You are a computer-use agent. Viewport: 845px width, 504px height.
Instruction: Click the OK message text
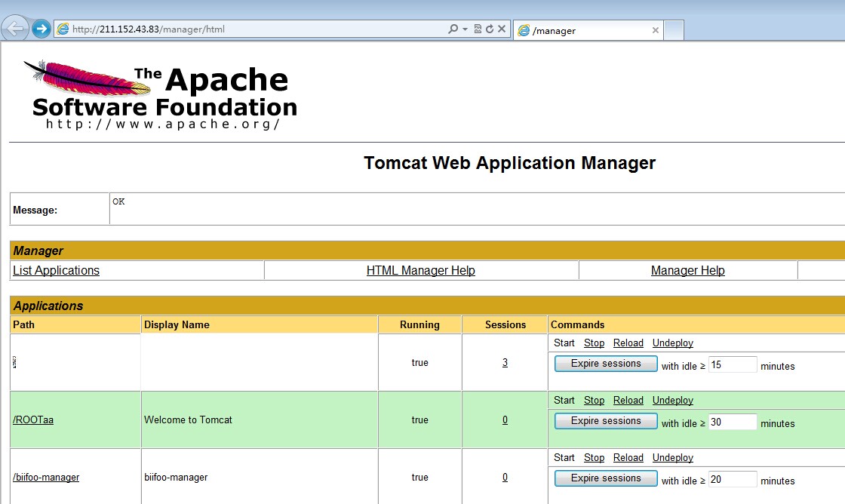click(118, 201)
